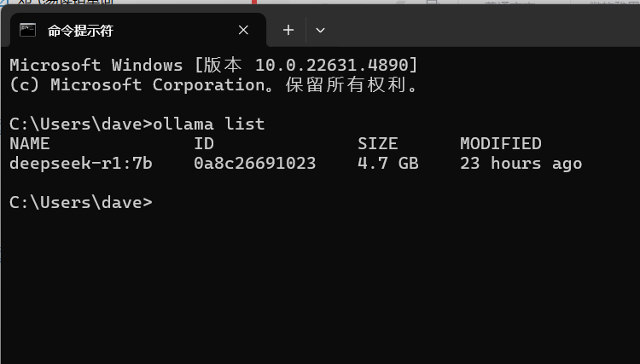
Task: Click the 4.7 GB size value
Action: 388,164
